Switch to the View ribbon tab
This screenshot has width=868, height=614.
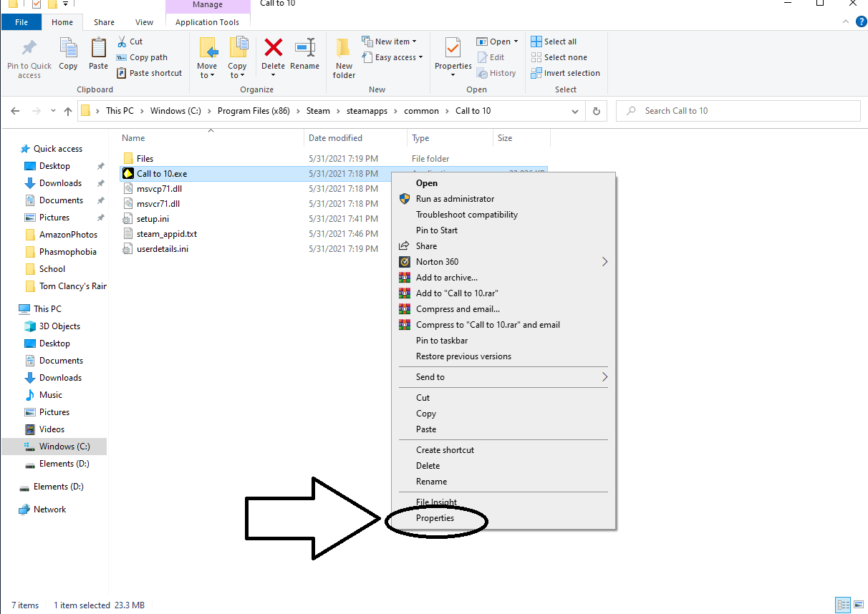click(x=144, y=22)
